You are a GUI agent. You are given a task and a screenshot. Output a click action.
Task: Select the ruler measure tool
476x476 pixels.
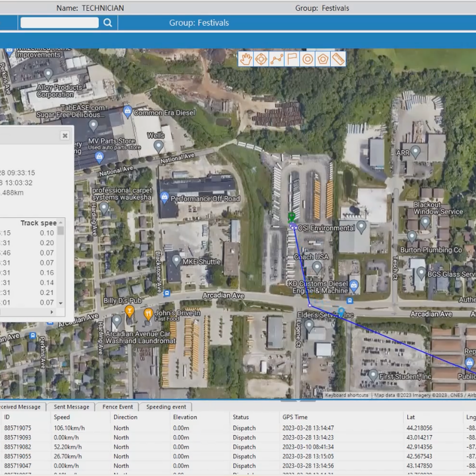(338, 59)
